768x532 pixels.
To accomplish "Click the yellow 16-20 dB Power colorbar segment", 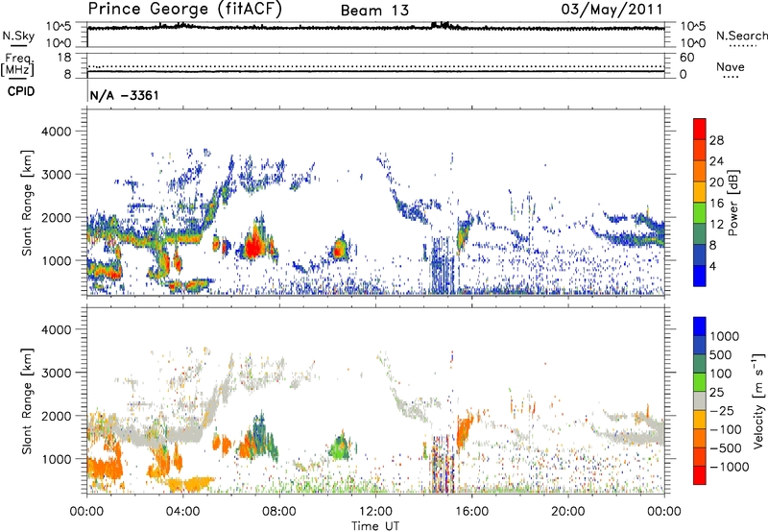I will [700, 192].
